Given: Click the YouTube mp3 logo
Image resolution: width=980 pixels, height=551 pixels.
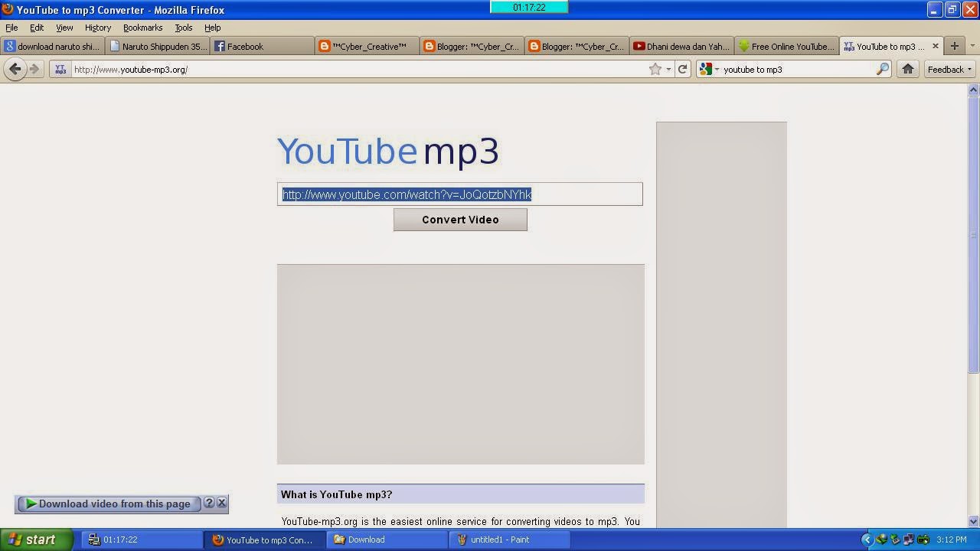Looking at the screenshot, I should point(387,151).
